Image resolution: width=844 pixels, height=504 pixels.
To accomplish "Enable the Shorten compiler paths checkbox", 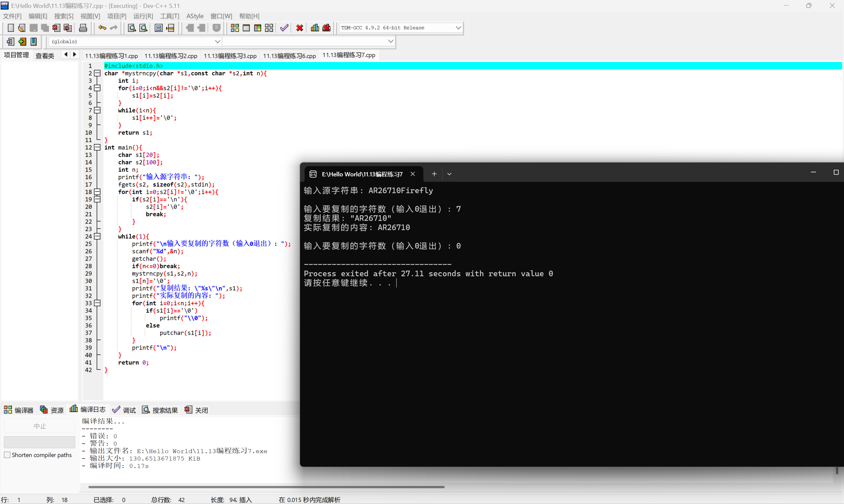I will pos(7,455).
